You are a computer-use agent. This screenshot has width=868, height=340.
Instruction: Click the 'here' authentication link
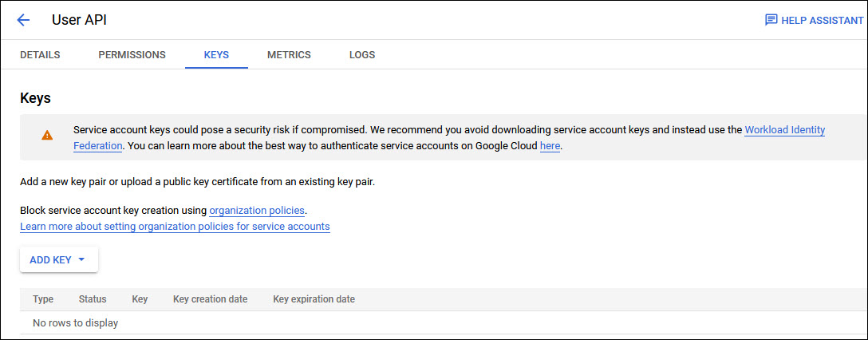[x=550, y=146]
